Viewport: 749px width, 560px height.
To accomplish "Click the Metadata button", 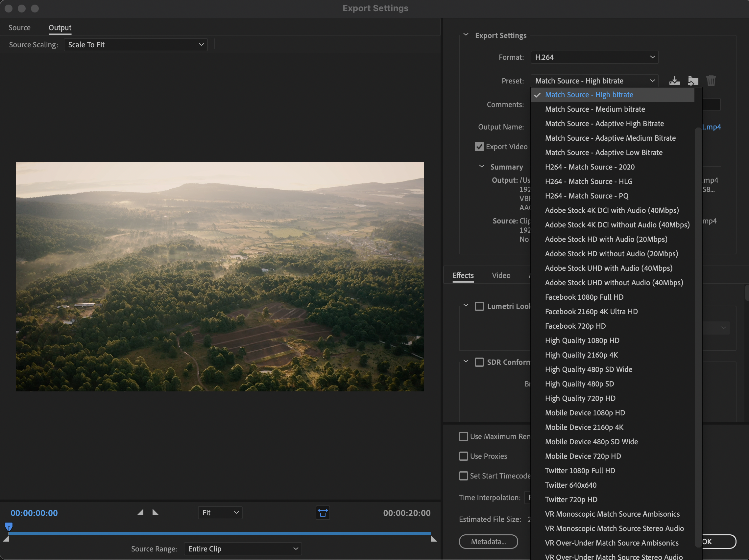I will pyautogui.click(x=488, y=541).
